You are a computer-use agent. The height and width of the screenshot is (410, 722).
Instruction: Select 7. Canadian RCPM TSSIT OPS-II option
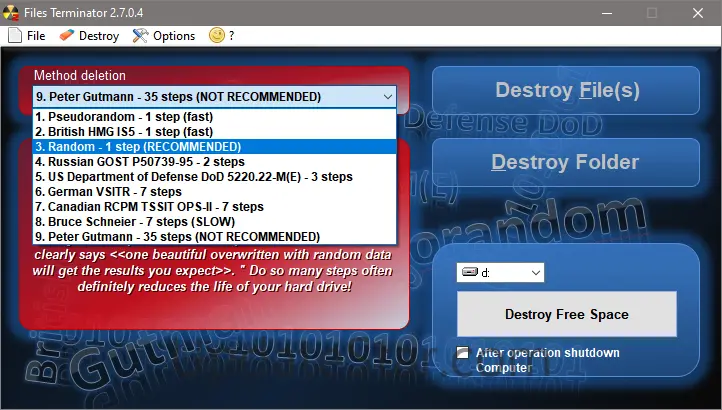pyautogui.click(x=215, y=206)
